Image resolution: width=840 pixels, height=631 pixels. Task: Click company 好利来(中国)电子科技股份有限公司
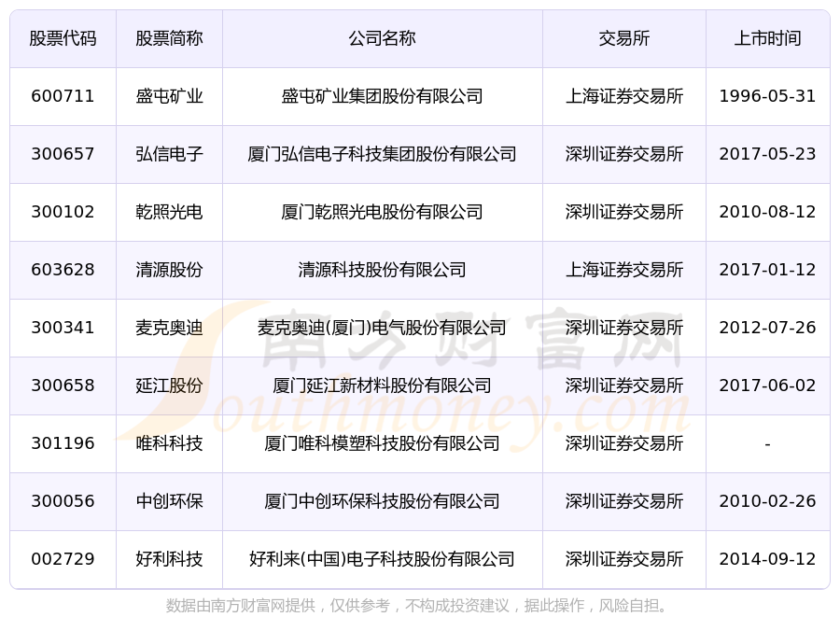pyautogui.click(x=382, y=559)
